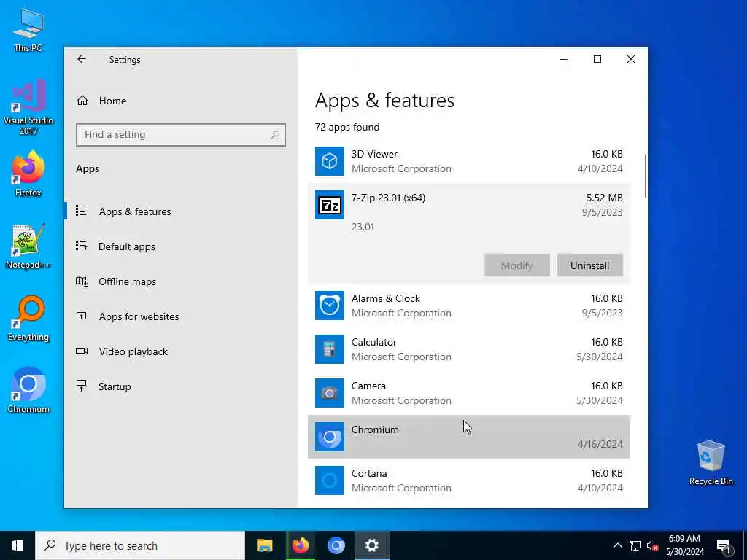Open Apps for websites section
Screen dimensions: 747x560
tap(139, 316)
